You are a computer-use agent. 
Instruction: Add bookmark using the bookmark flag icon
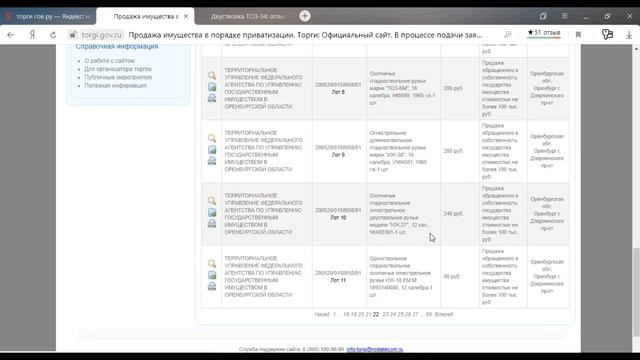tap(578, 35)
